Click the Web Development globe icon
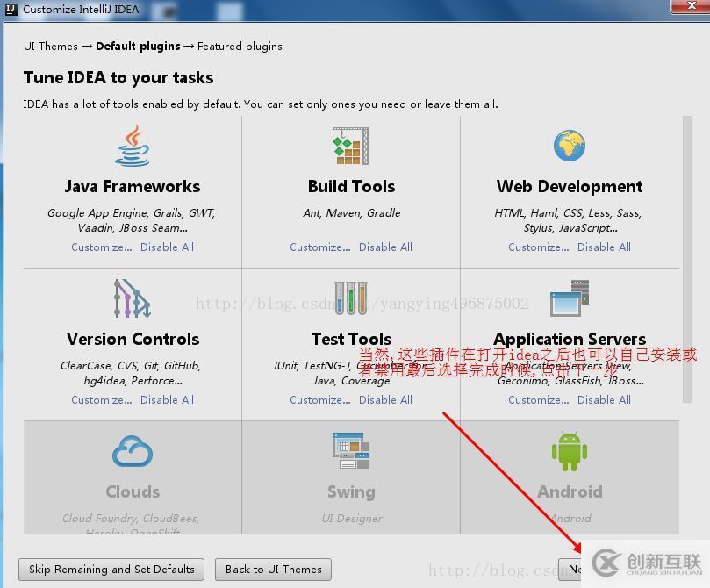 tap(570, 146)
